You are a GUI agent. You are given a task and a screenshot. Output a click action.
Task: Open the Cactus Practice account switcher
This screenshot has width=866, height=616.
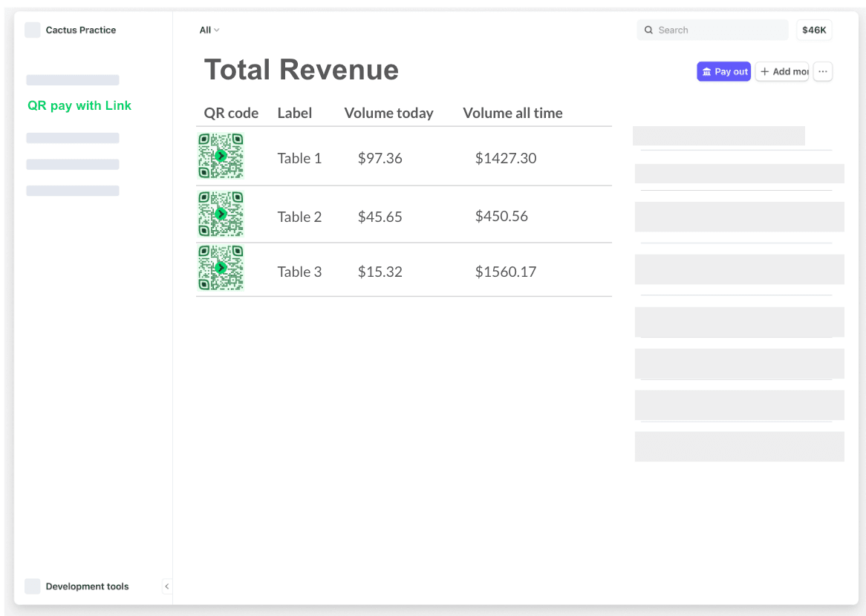[71, 30]
